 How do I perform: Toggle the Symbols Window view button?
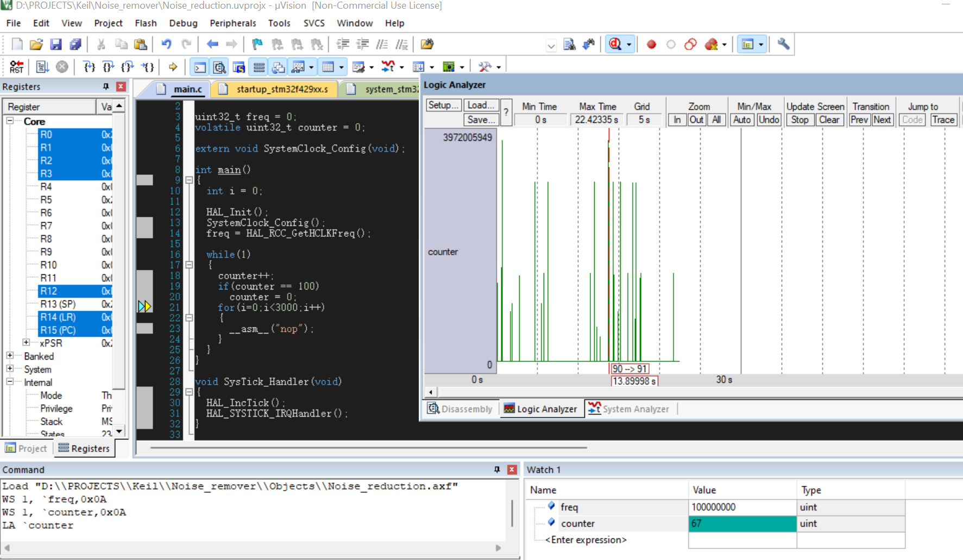(239, 67)
